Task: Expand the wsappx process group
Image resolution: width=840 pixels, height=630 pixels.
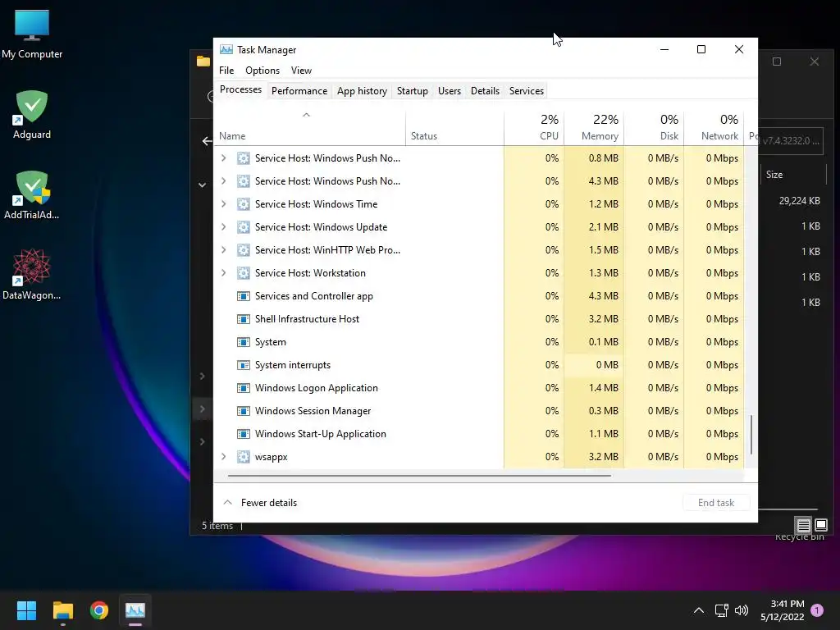Action: click(x=223, y=457)
